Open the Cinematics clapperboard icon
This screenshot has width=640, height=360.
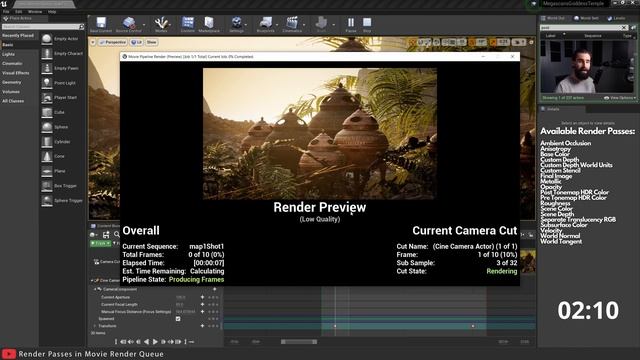pyautogui.click(x=292, y=22)
